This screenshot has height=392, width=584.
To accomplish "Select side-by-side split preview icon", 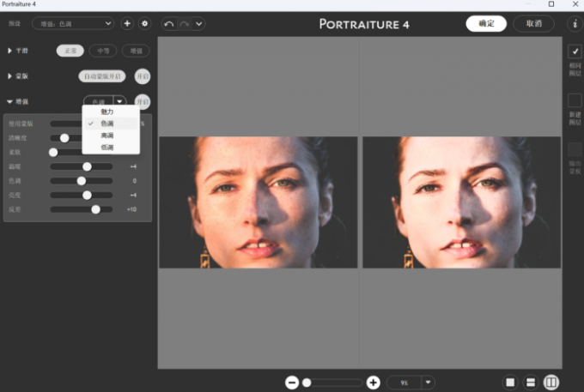I will [551, 383].
